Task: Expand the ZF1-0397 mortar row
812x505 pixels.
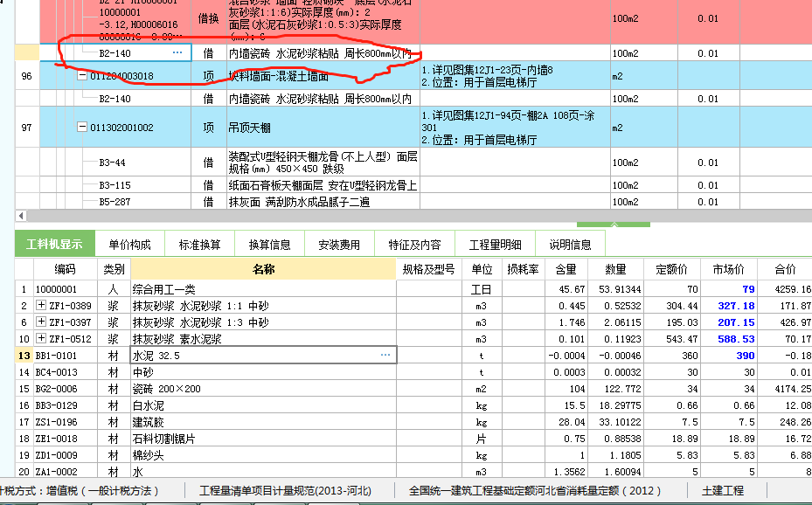Action: 41,322
